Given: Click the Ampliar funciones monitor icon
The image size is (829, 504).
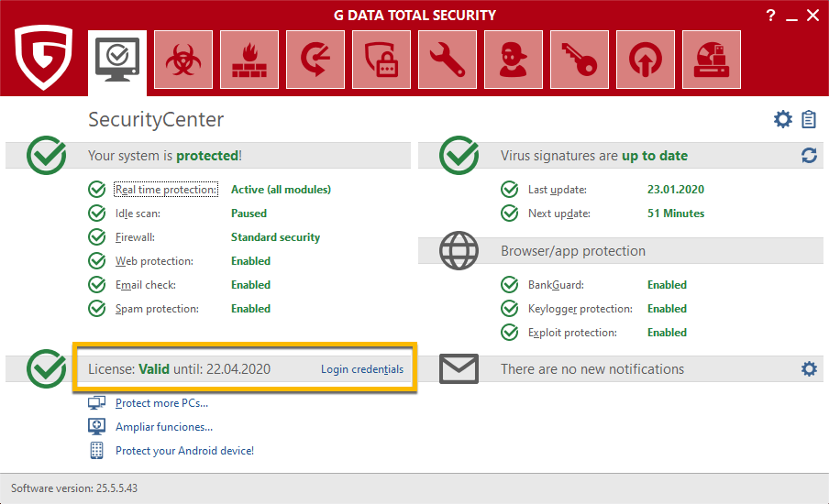Looking at the screenshot, I should (97, 426).
